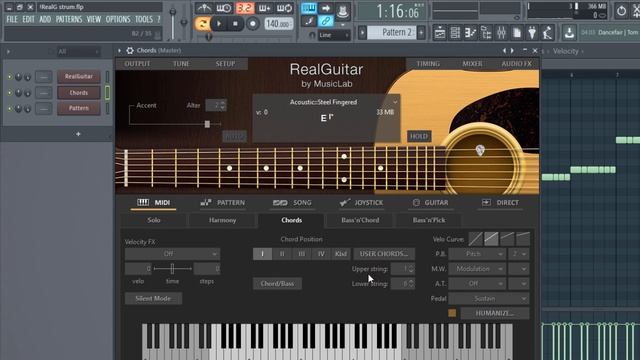The height and width of the screenshot is (360, 640).
Task: Select the Bass'n'Chord performance mode
Action: 360,220
